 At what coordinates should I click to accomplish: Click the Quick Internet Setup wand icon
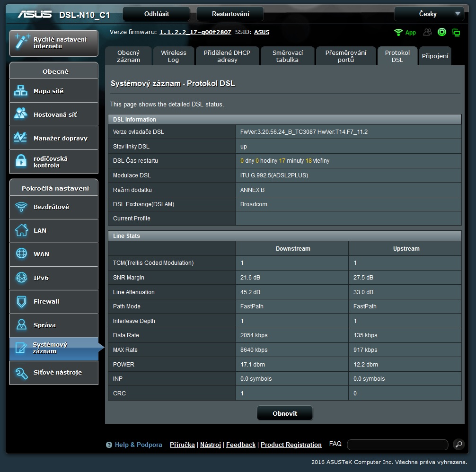[22, 43]
